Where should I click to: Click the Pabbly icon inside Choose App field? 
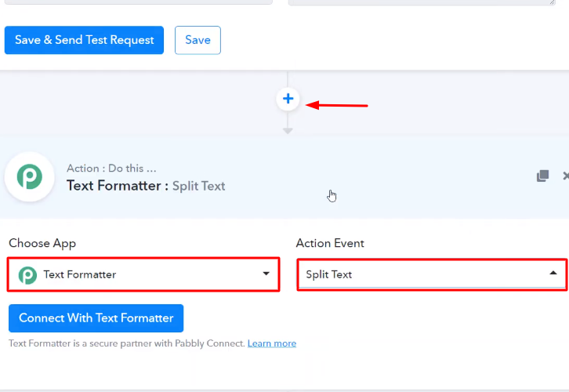tap(27, 274)
